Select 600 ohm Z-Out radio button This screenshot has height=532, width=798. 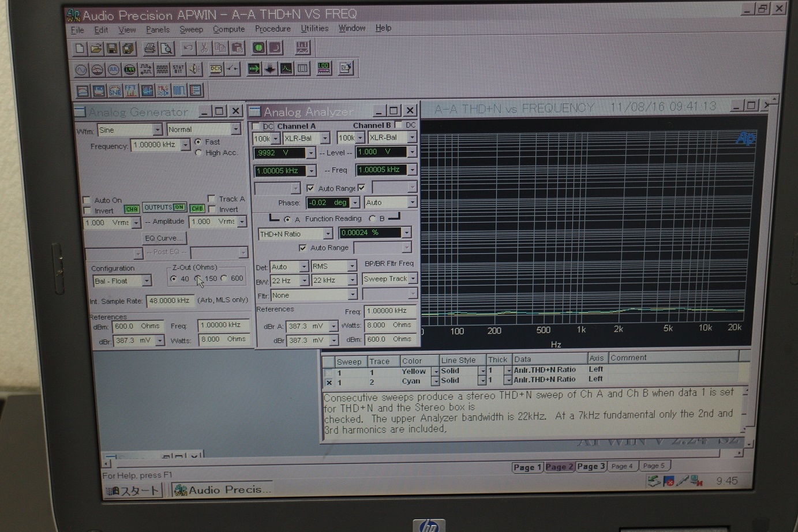(x=224, y=278)
